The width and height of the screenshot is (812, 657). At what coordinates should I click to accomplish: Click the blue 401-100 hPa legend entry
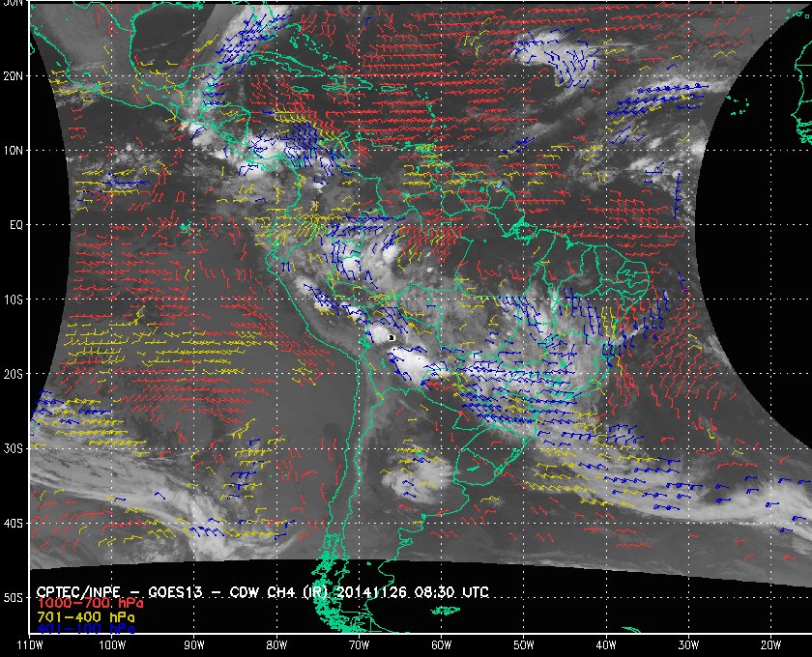pos(85,629)
